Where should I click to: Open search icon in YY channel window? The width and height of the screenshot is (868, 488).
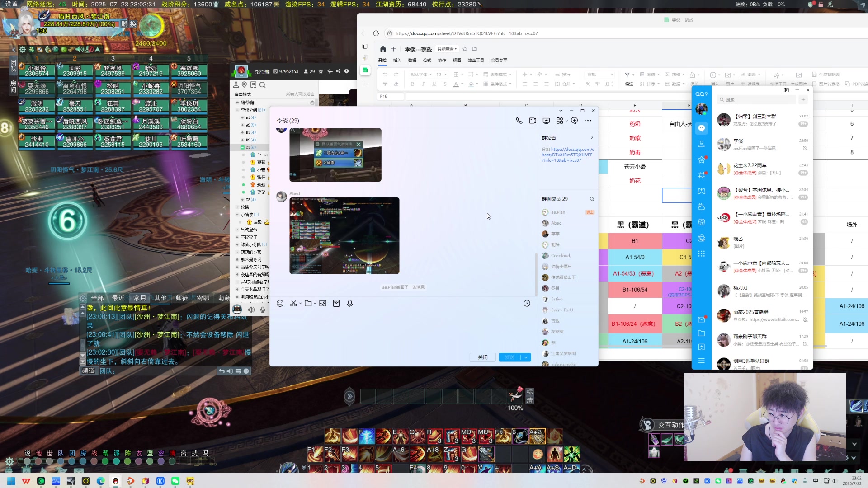point(263,85)
